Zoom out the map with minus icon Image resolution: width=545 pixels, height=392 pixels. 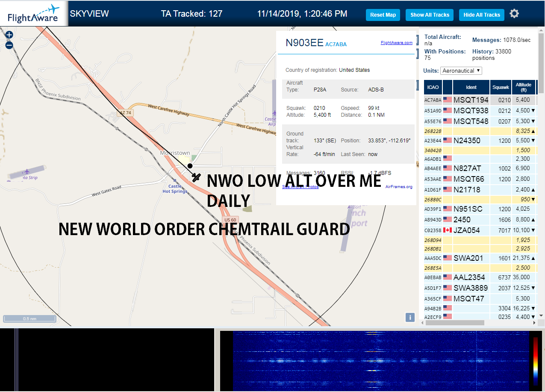pyautogui.click(x=9, y=45)
